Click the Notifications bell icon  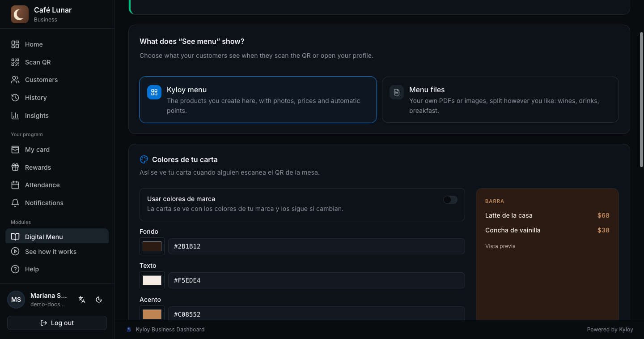coord(15,203)
